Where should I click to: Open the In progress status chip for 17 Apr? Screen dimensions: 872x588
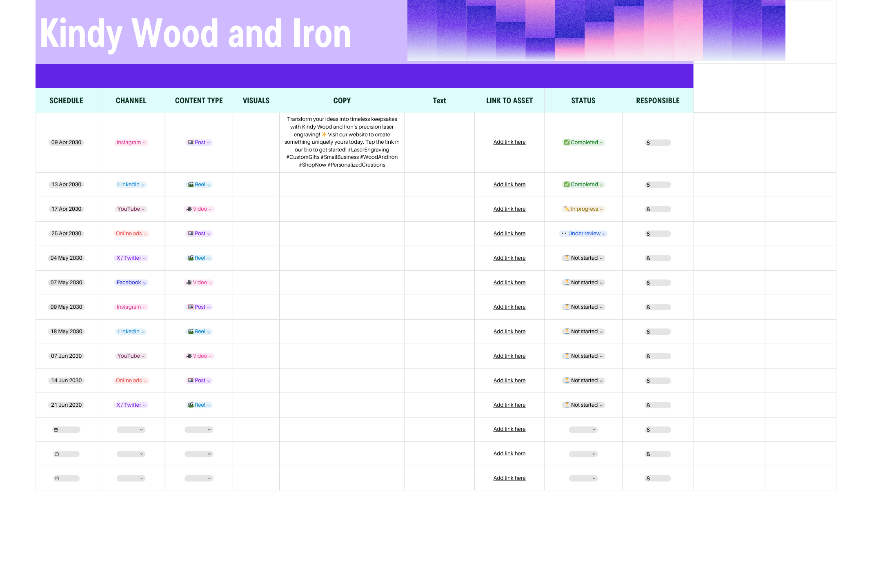click(x=583, y=209)
